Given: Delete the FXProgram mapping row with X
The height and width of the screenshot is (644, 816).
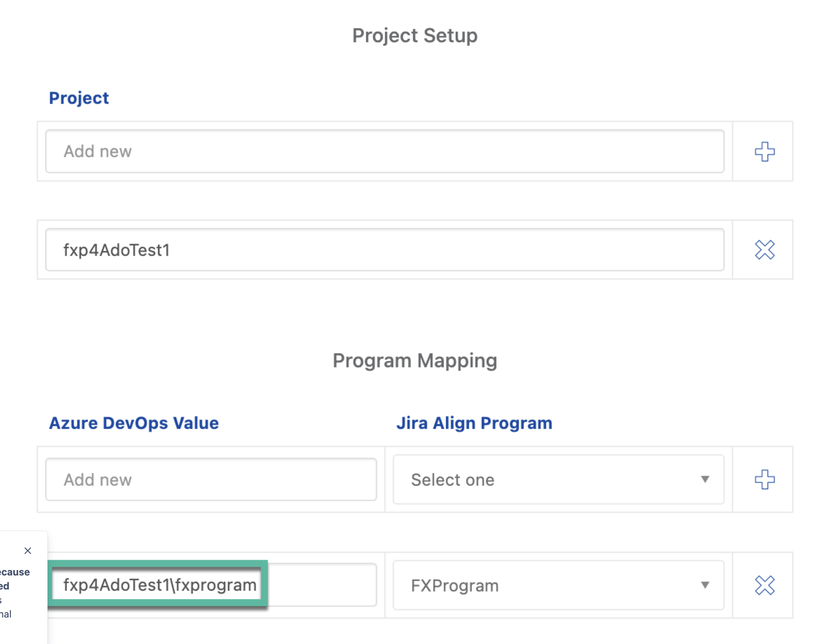Looking at the screenshot, I should (x=764, y=585).
